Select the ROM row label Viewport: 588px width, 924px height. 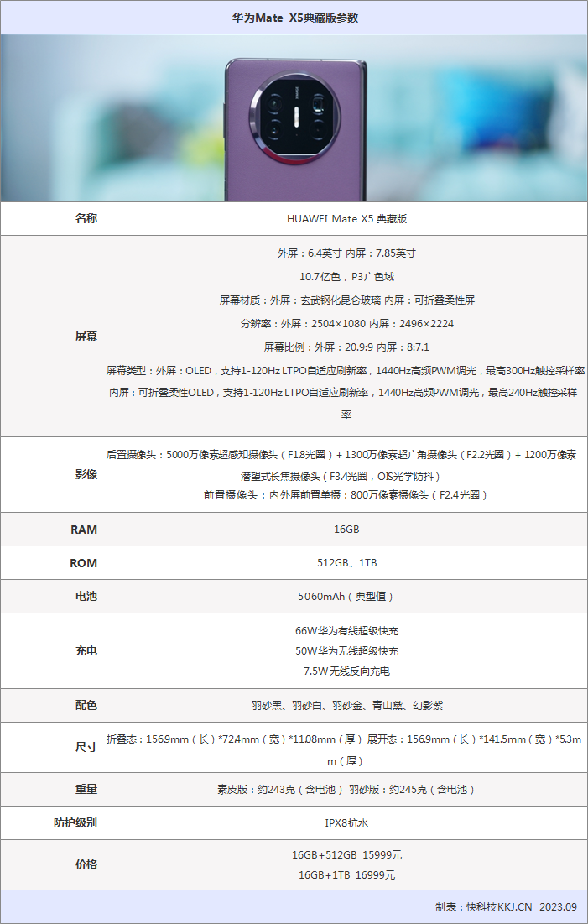(x=84, y=563)
